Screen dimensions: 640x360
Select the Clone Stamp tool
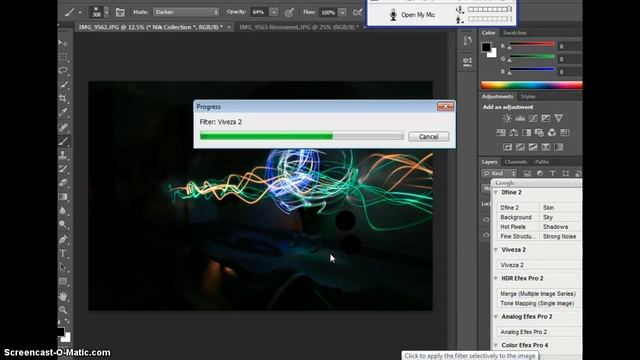click(63, 155)
